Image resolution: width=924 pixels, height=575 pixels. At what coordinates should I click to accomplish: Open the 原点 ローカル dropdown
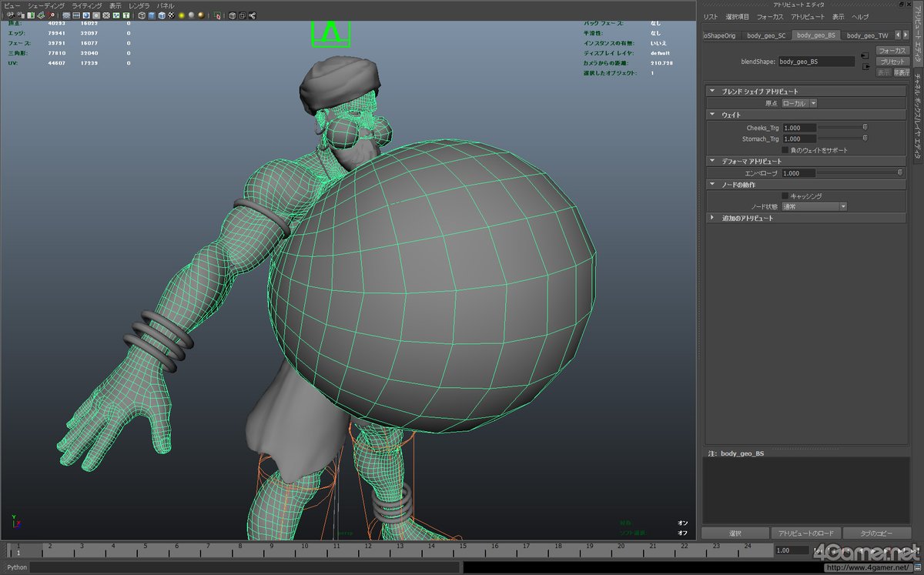pos(798,103)
